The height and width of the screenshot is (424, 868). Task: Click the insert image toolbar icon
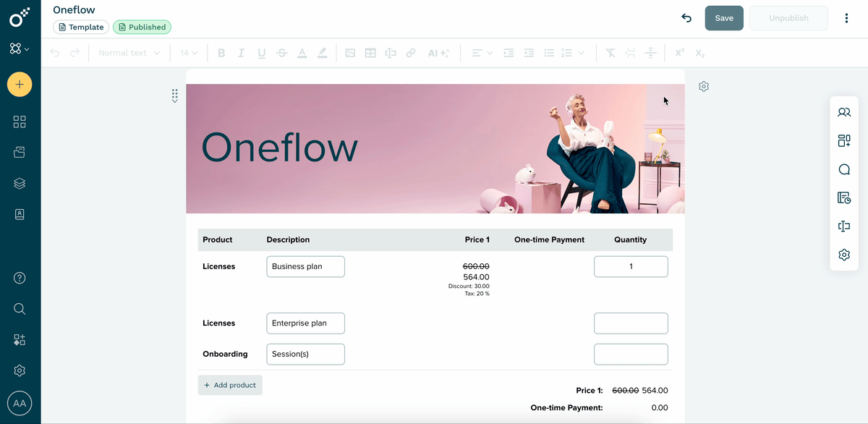point(350,53)
